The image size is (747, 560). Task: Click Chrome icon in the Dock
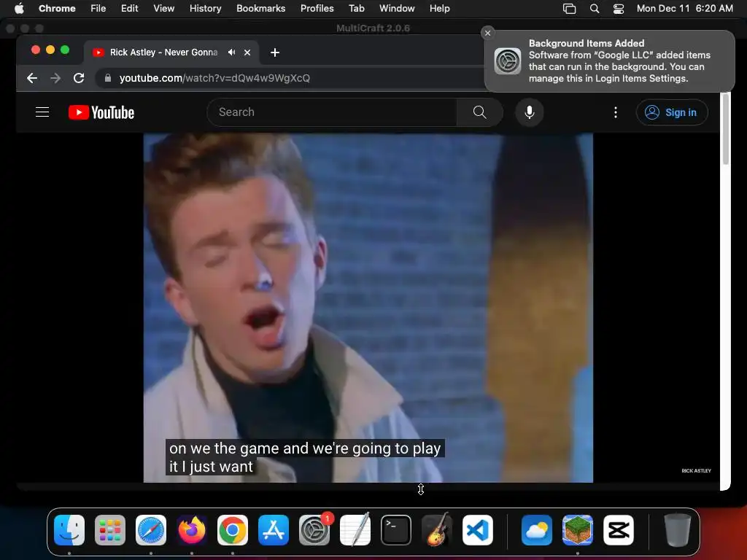pyautogui.click(x=233, y=530)
